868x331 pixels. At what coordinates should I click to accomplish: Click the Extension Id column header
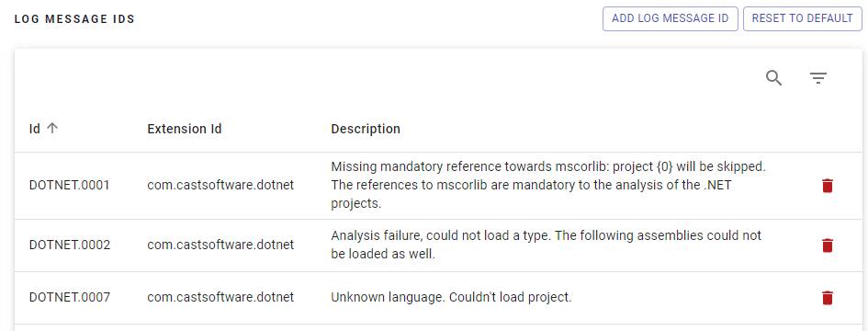coord(185,129)
